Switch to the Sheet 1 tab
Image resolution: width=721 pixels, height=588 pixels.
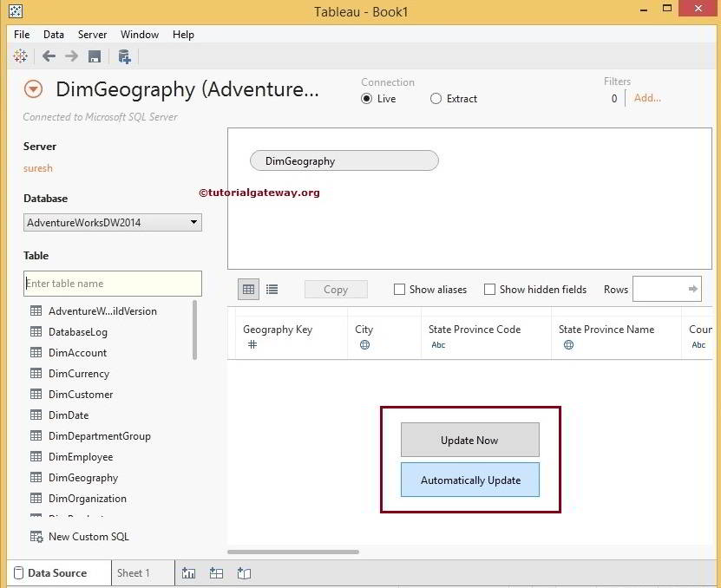(134, 573)
